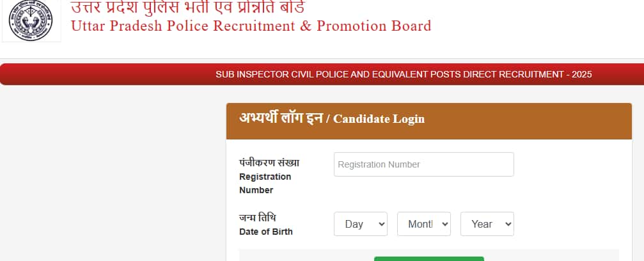The height and width of the screenshot is (261, 644).
Task: Click the Sub Inspector Direct Recruitment 2025 banner text
Action: tap(404, 74)
